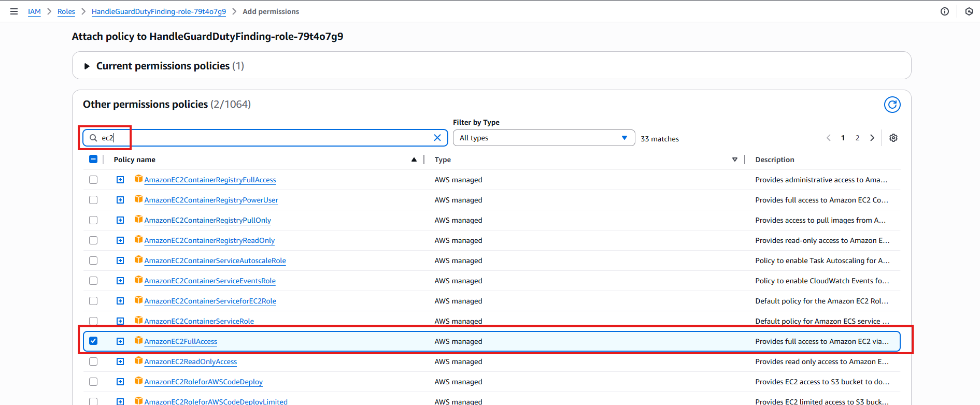Expand Current permissions policies section
This screenshot has width=980, height=405.
tap(87, 66)
